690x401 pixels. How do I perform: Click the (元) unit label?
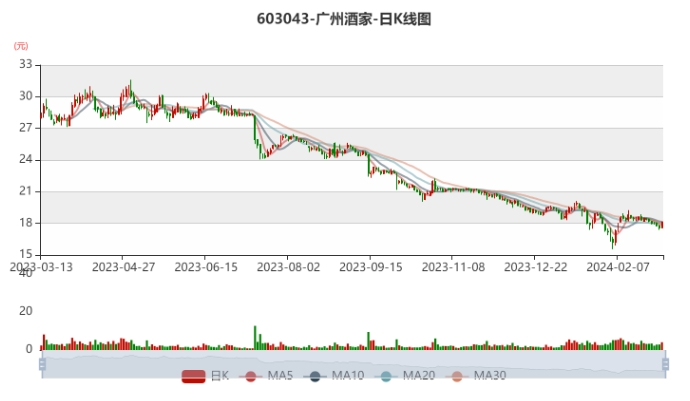[21, 46]
